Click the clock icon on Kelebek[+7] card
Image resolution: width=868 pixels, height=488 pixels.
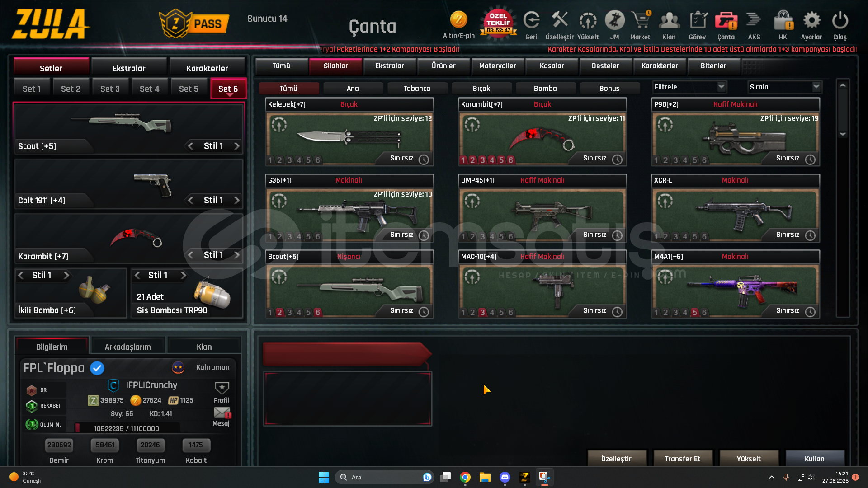coord(424,159)
